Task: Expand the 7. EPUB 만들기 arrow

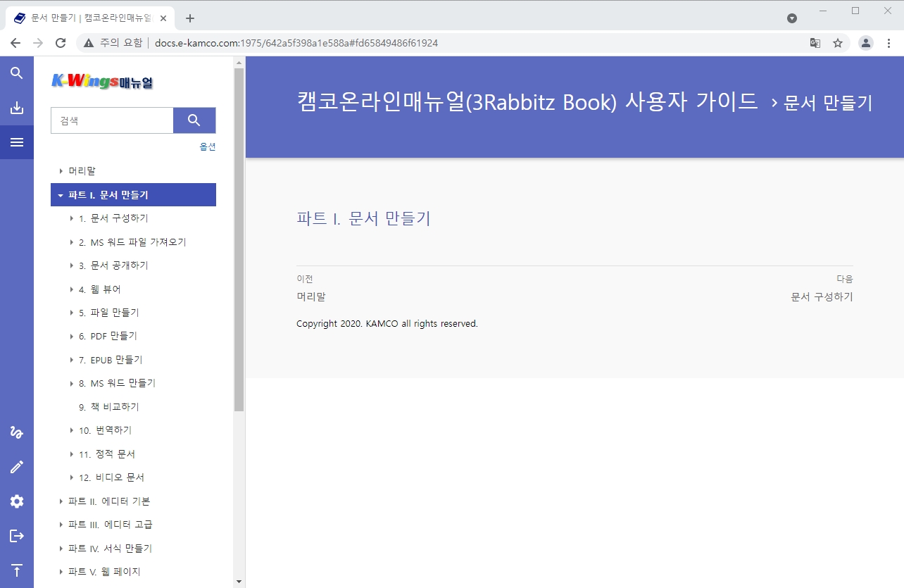Action: click(x=72, y=360)
